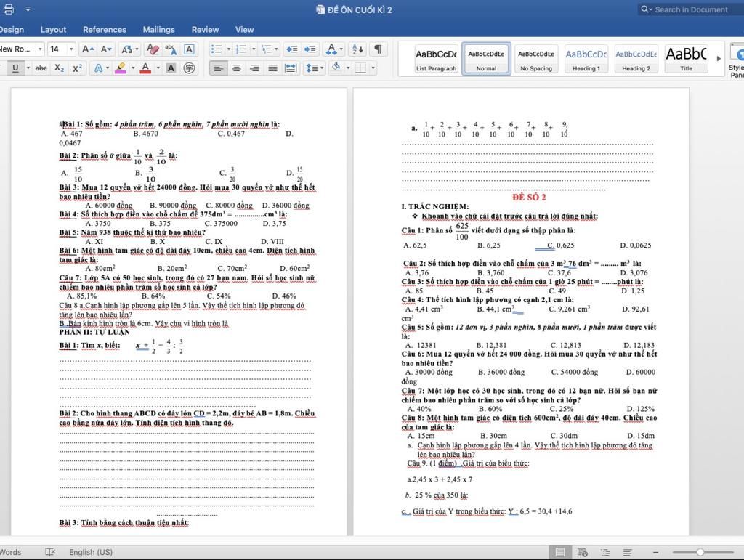
Task: Click Decrease Indent icon
Action: coord(292,49)
